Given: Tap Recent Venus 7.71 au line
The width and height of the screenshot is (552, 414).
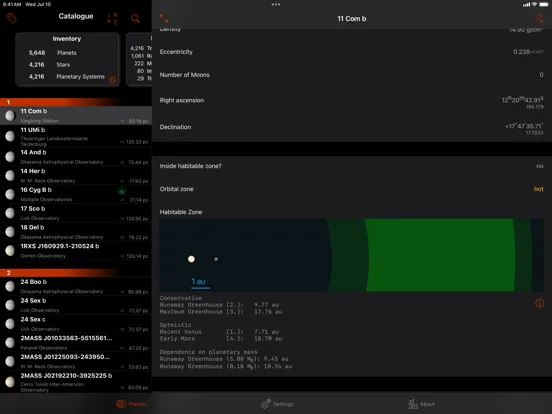Looking at the screenshot, I should (219, 332).
